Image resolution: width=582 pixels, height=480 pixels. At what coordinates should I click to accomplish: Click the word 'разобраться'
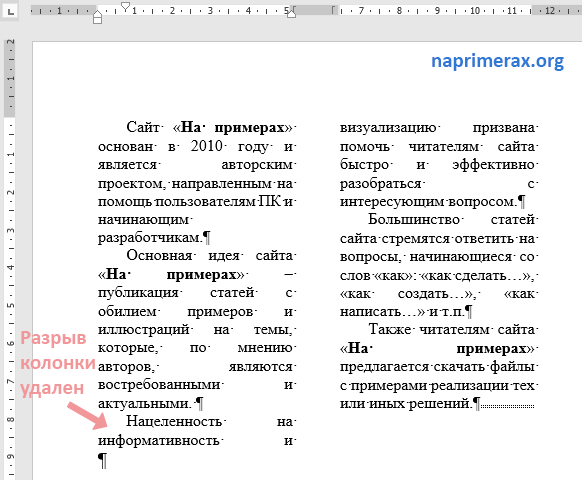(x=380, y=184)
